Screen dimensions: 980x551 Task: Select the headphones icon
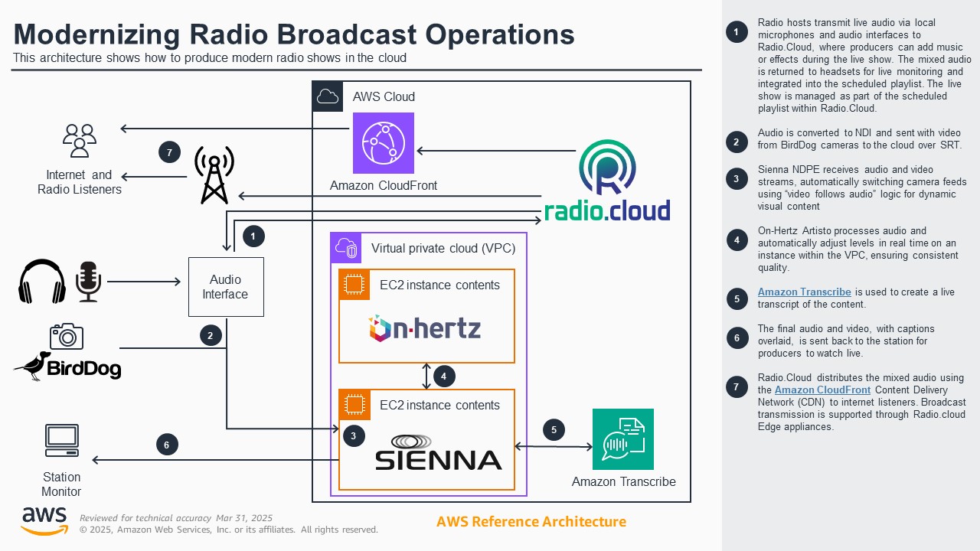coord(41,282)
